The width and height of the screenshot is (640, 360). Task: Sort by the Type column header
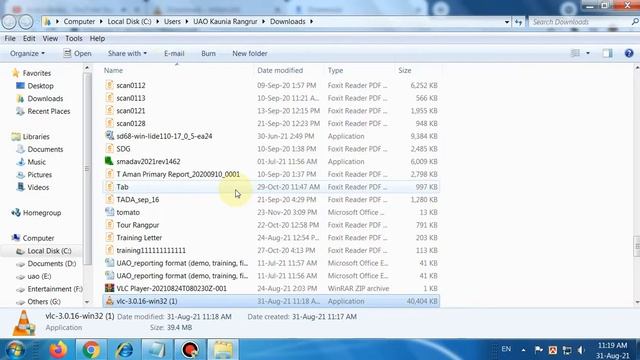click(x=336, y=70)
